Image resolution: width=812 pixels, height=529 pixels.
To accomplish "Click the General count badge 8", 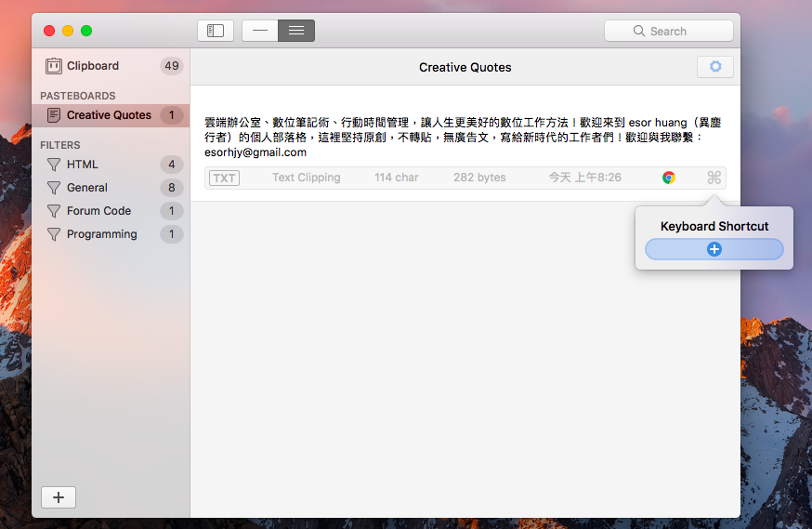I will [171, 188].
